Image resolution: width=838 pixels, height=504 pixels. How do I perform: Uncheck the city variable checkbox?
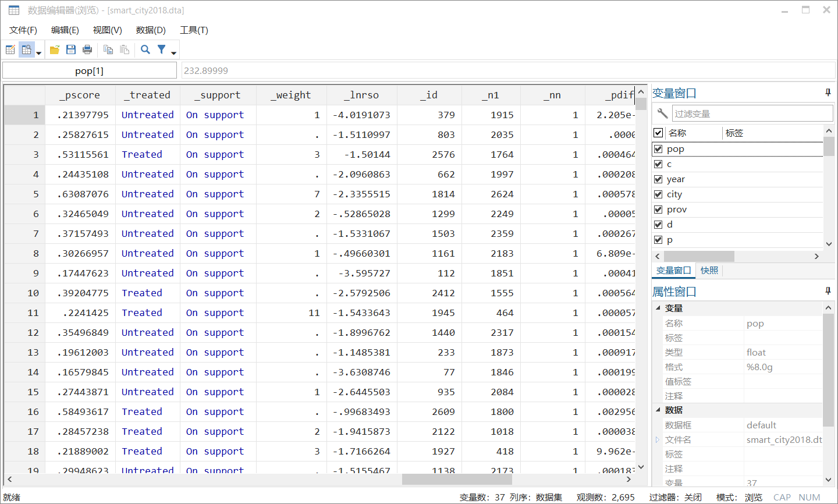658,194
